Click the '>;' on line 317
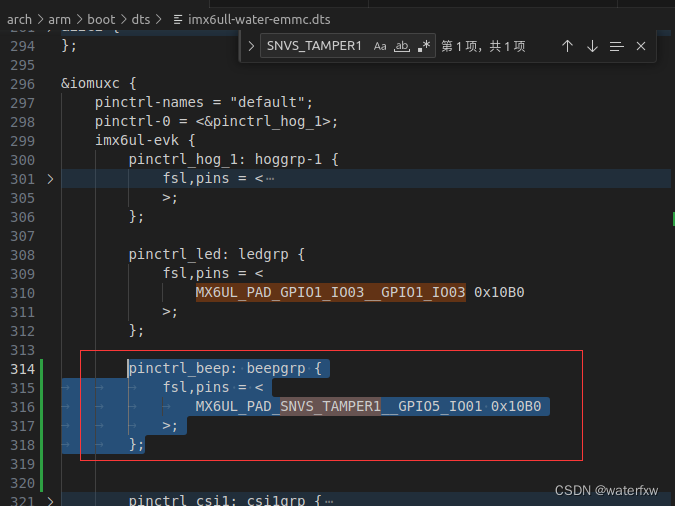 point(170,425)
